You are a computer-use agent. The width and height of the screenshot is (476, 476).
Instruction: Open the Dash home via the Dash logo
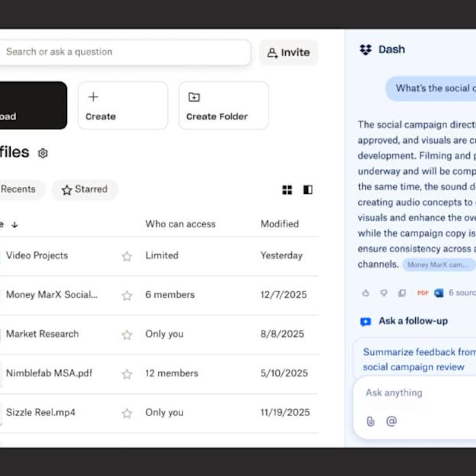click(365, 49)
